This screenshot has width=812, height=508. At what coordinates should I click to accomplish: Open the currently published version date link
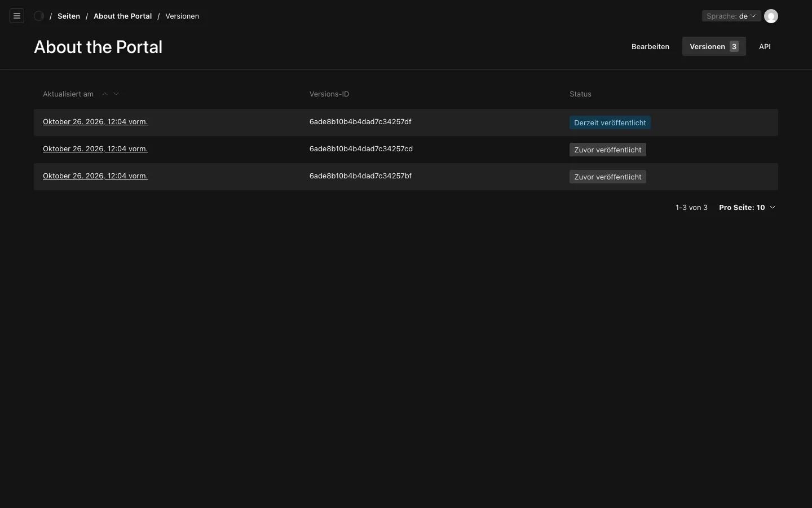tap(95, 121)
